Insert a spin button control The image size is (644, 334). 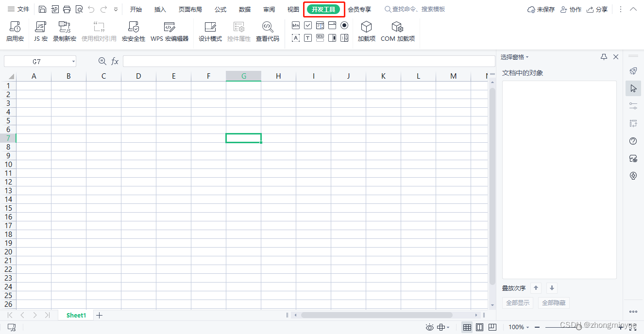click(344, 38)
